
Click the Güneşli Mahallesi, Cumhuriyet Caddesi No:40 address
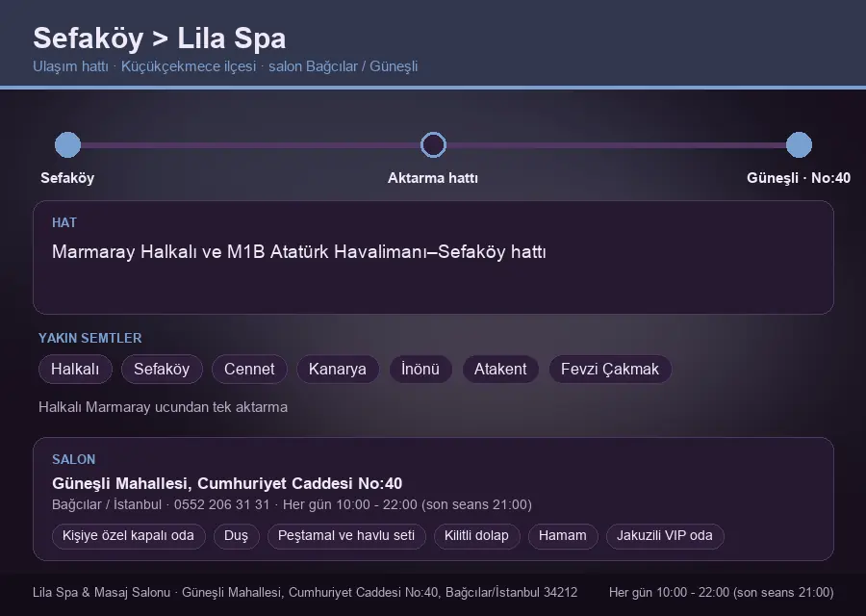pyautogui.click(x=227, y=483)
